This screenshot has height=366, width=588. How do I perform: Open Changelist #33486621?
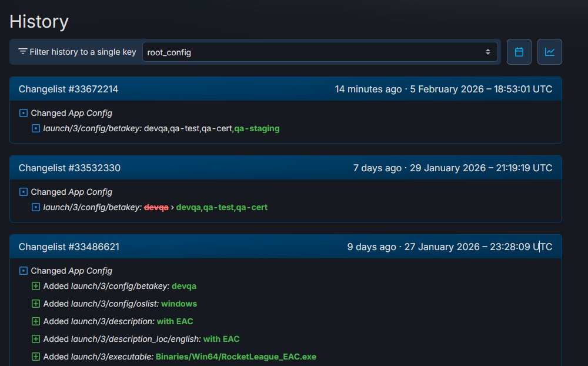tap(69, 247)
